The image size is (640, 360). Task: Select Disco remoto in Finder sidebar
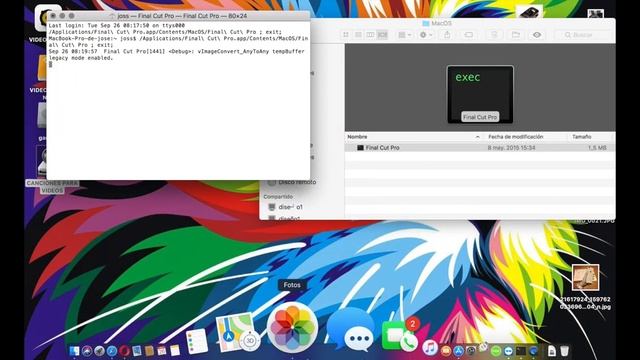[297, 182]
